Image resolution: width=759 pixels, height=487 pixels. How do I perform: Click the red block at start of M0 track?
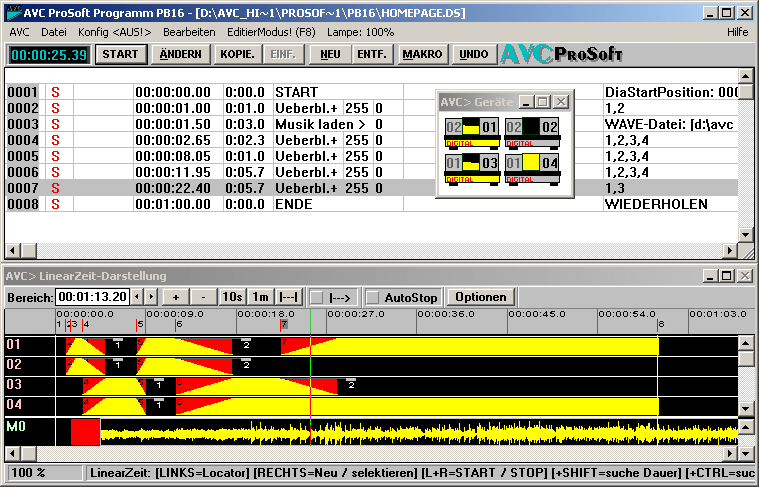tap(86, 432)
